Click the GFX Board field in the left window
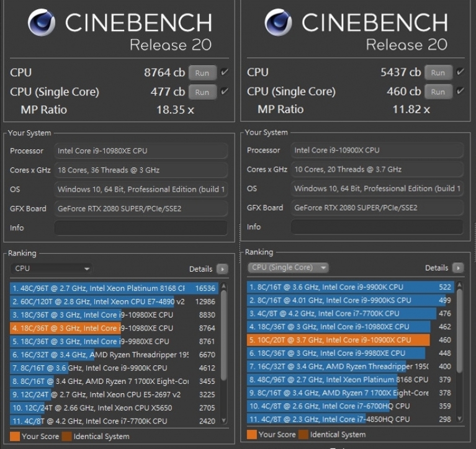This screenshot has width=476, height=449. click(141, 208)
